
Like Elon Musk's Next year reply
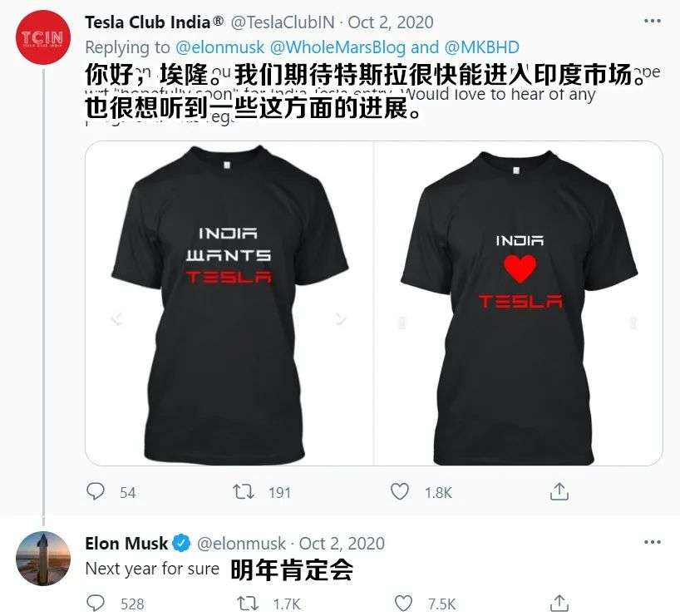click(403, 604)
